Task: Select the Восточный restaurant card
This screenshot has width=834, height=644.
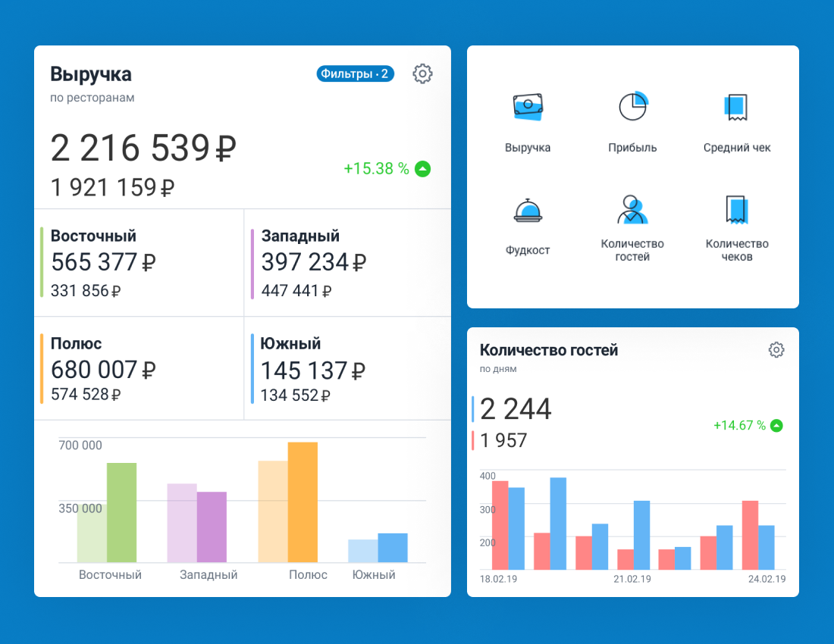Action: 139,262
